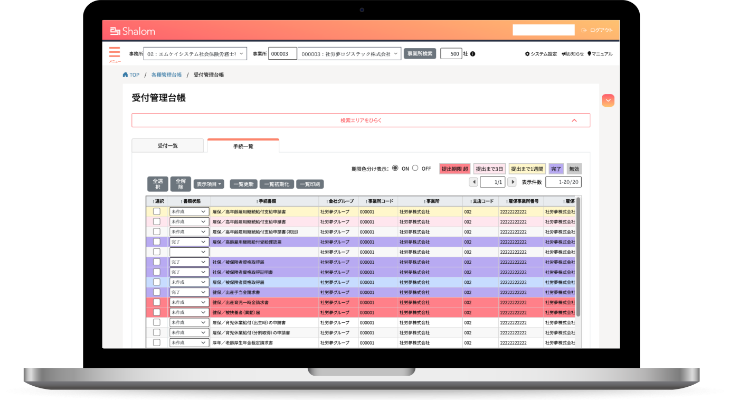Tick the checkbox in the yellow row
730x400 pixels.
pos(157,211)
